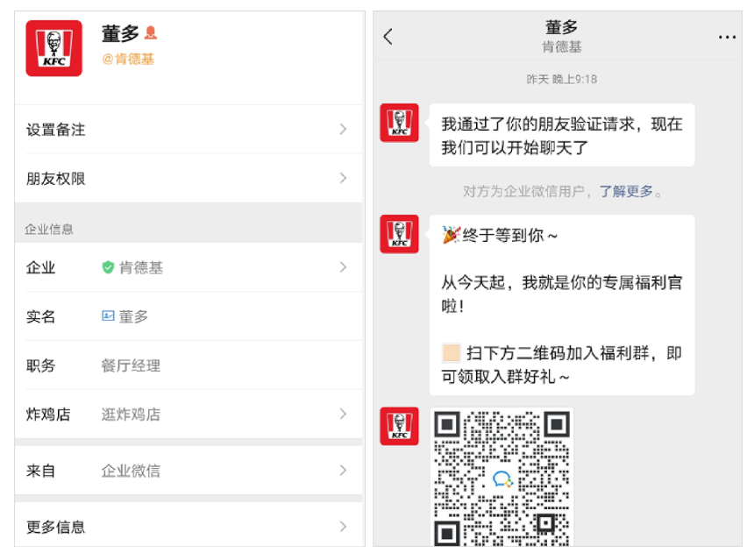Open the 来自 企业微信 row

point(188,470)
